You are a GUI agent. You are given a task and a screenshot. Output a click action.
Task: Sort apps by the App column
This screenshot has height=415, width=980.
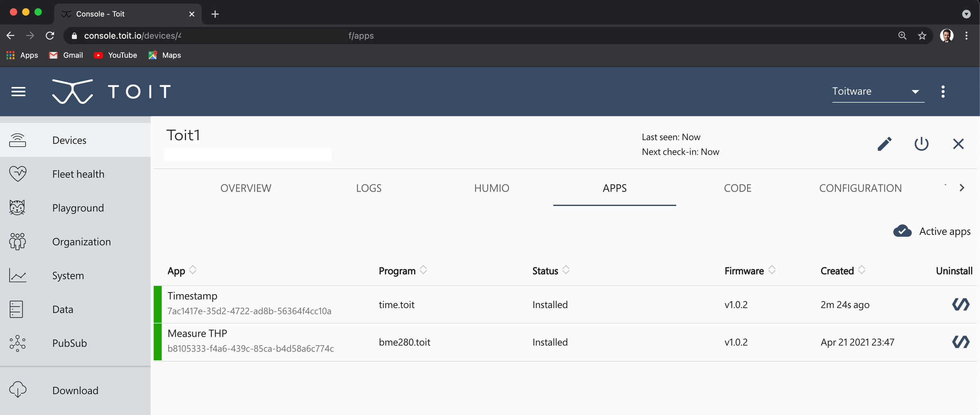point(193,270)
